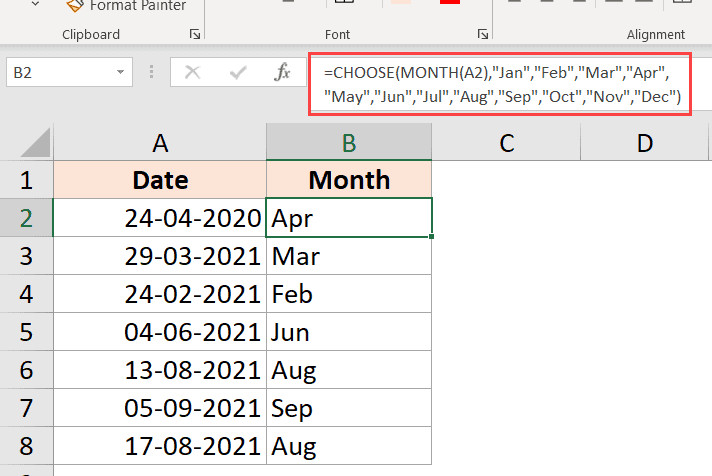Select column D header
The image size is (712, 476).
coord(646,143)
